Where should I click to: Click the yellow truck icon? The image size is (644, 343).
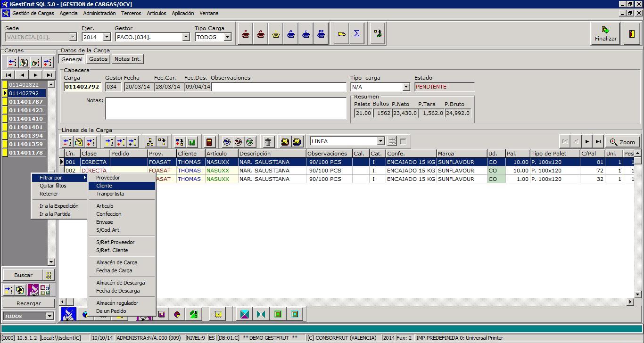pyautogui.click(x=341, y=34)
